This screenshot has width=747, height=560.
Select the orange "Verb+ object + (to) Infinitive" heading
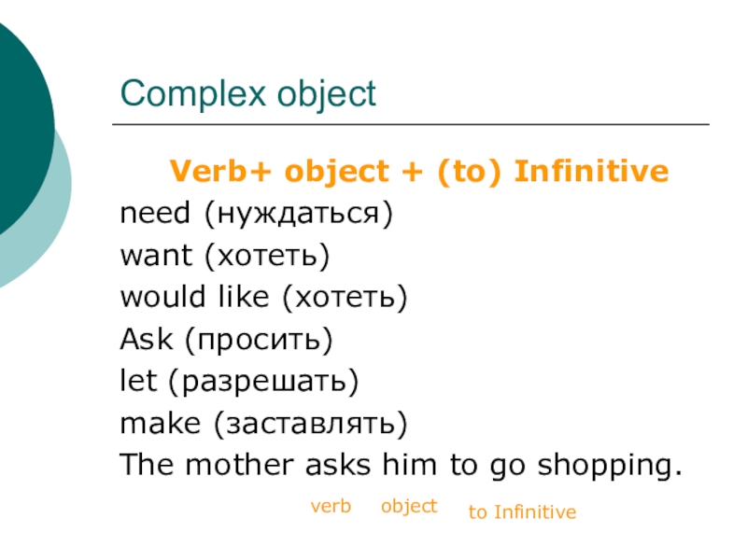418,172
